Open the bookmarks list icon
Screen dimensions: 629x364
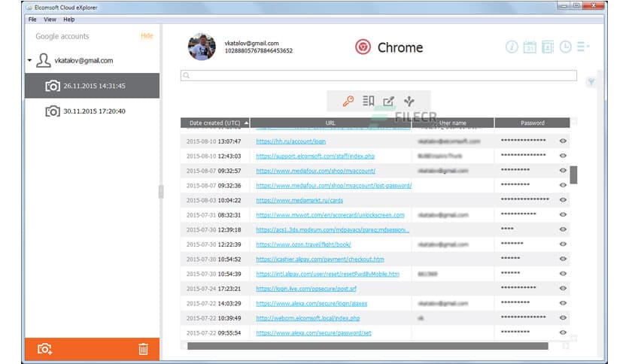coord(368,101)
